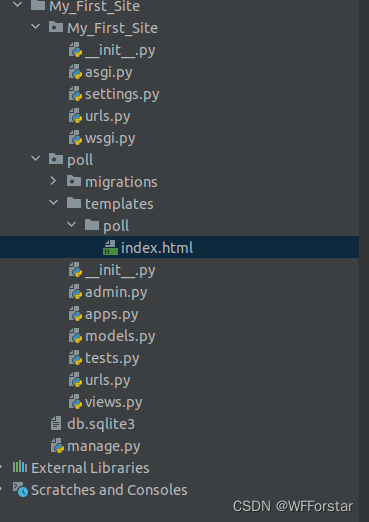Click the Python icon beside settings.py
The image size is (369, 522).
(x=75, y=94)
